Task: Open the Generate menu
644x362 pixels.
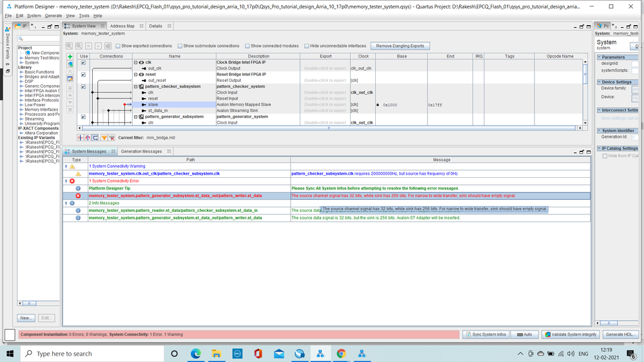Action: click(54, 15)
